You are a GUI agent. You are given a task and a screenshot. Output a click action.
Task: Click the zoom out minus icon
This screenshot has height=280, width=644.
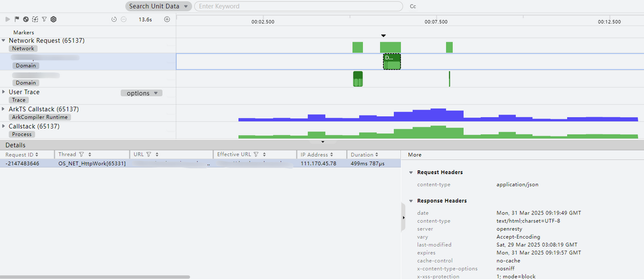(123, 19)
